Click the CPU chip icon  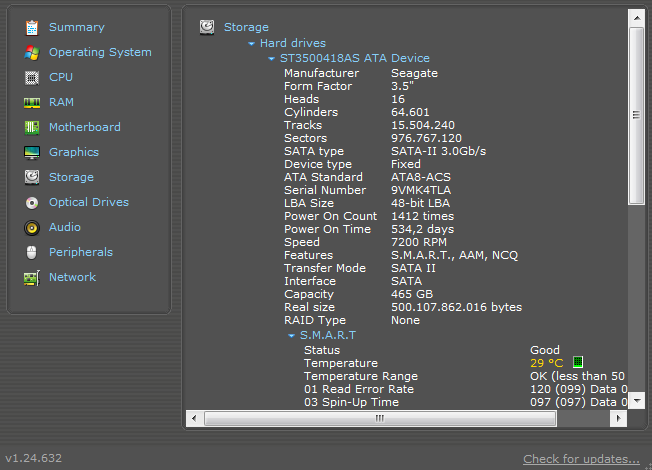32,78
